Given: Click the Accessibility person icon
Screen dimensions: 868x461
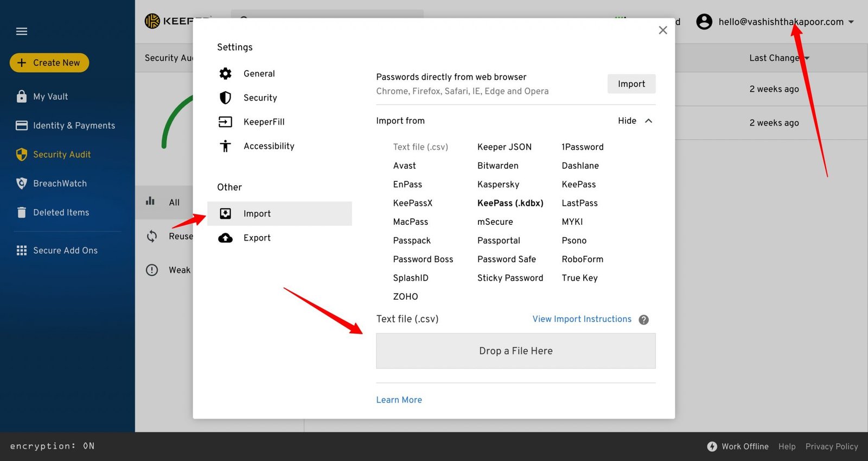Looking at the screenshot, I should [225, 146].
